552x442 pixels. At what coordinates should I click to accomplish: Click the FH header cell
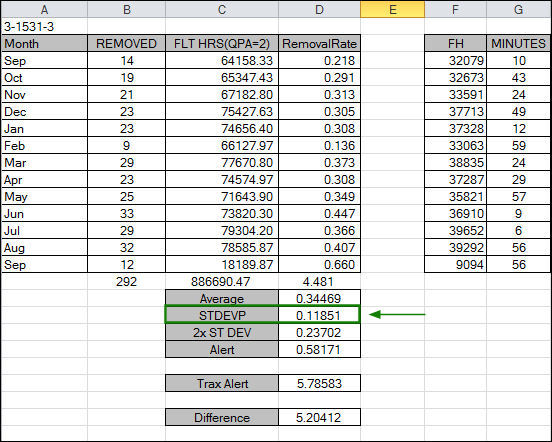coord(456,43)
